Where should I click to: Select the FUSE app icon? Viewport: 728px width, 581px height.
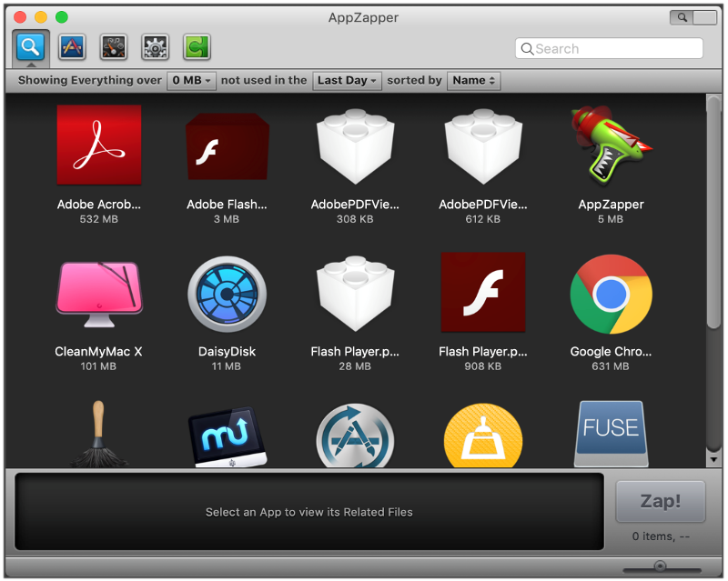coord(611,434)
